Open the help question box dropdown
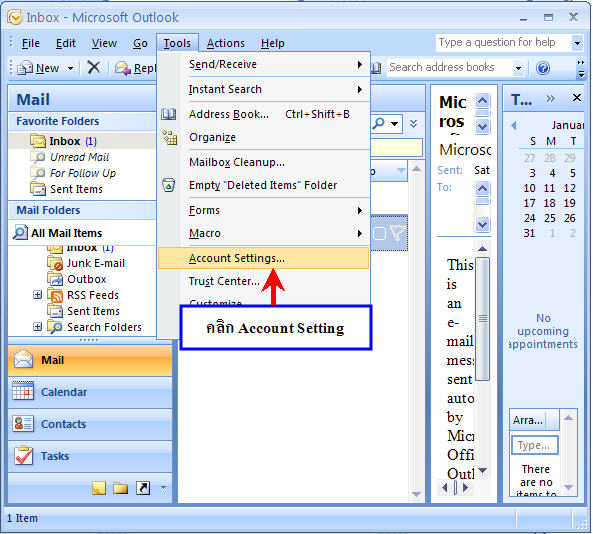Viewport: 593px width, 534px height. 577,43
